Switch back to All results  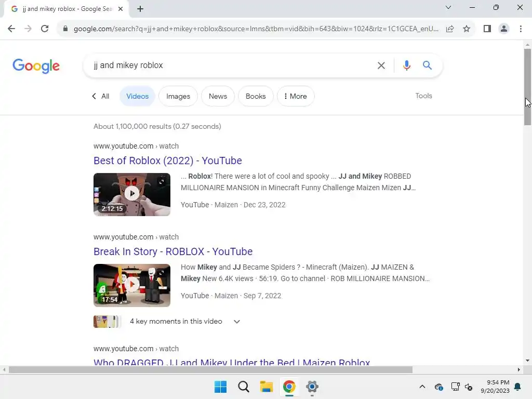(x=101, y=96)
